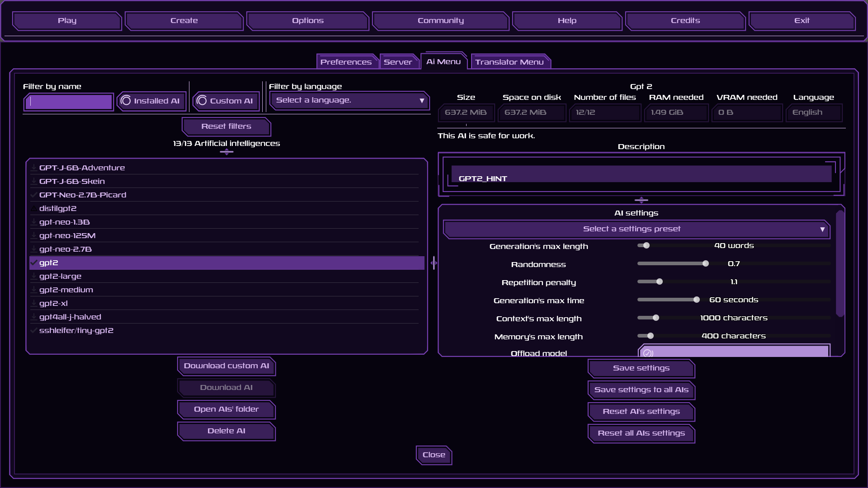Click the GPT2_HINT description text box
868x488 pixels.
pyautogui.click(x=641, y=174)
